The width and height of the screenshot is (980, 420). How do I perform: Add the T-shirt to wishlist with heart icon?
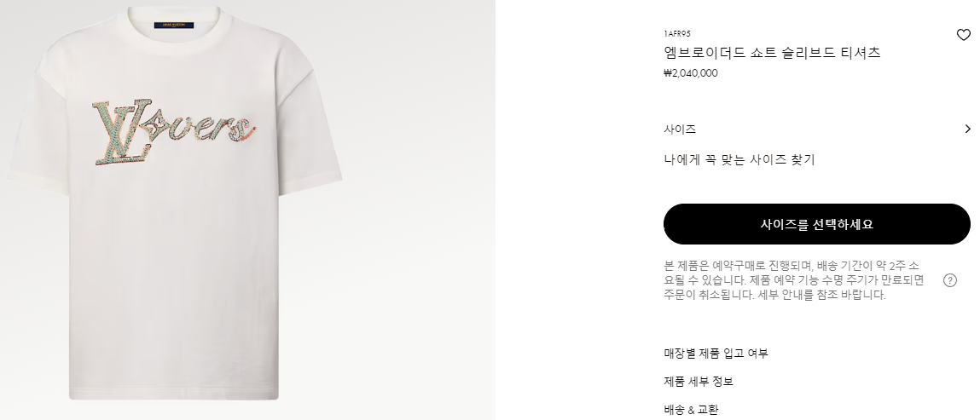click(x=963, y=35)
